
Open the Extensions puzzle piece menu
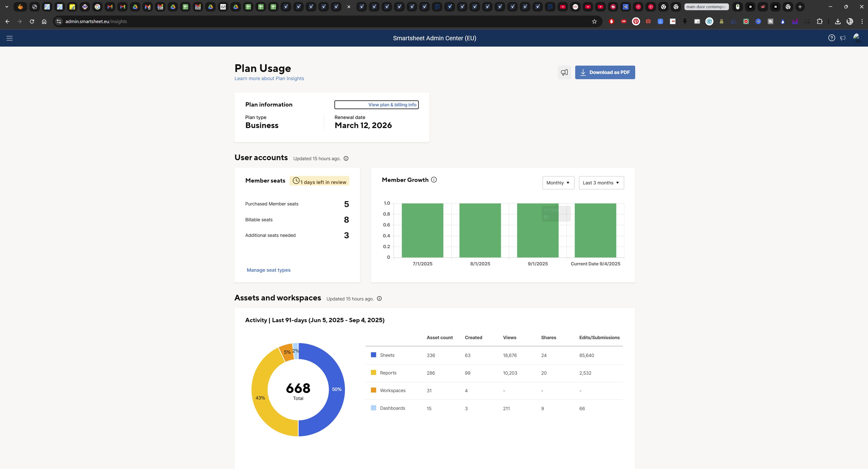(820, 21)
